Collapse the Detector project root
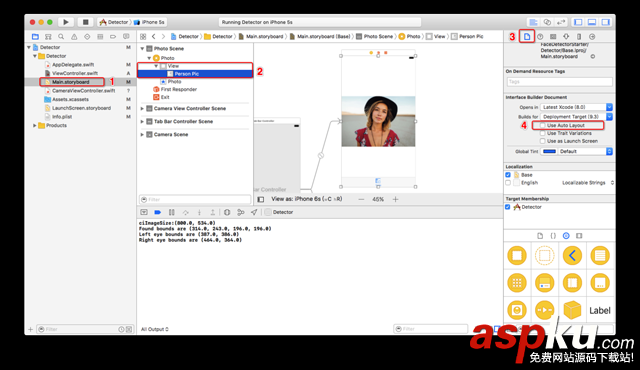 coord(29,47)
